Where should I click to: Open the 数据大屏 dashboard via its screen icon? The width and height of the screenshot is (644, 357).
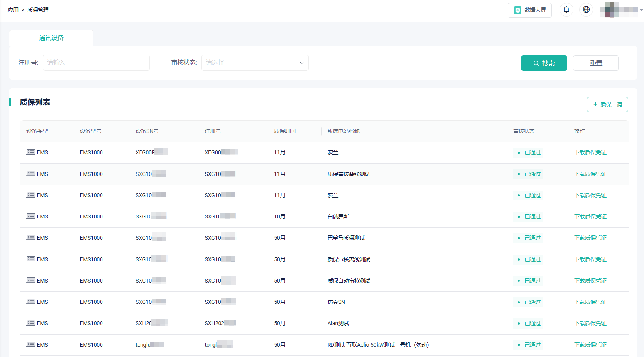[517, 10]
